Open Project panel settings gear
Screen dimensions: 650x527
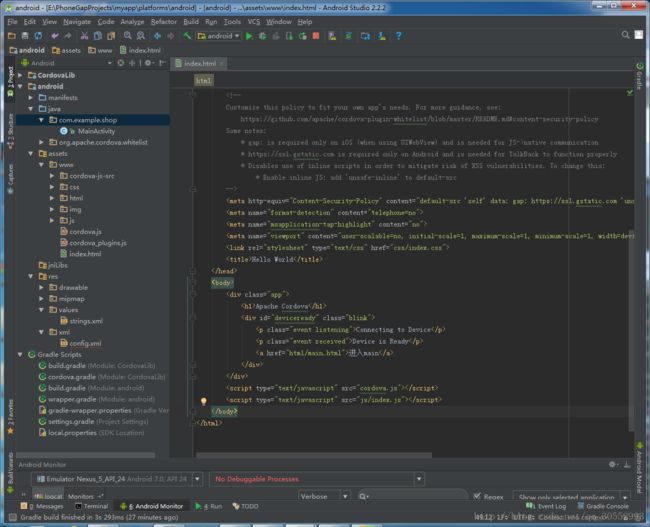point(148,63)
